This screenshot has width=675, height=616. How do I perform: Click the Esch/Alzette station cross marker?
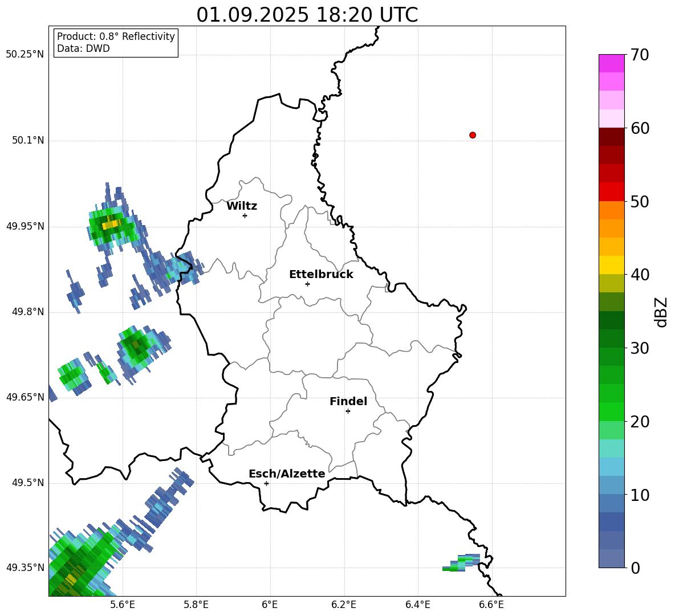(266, 483)
